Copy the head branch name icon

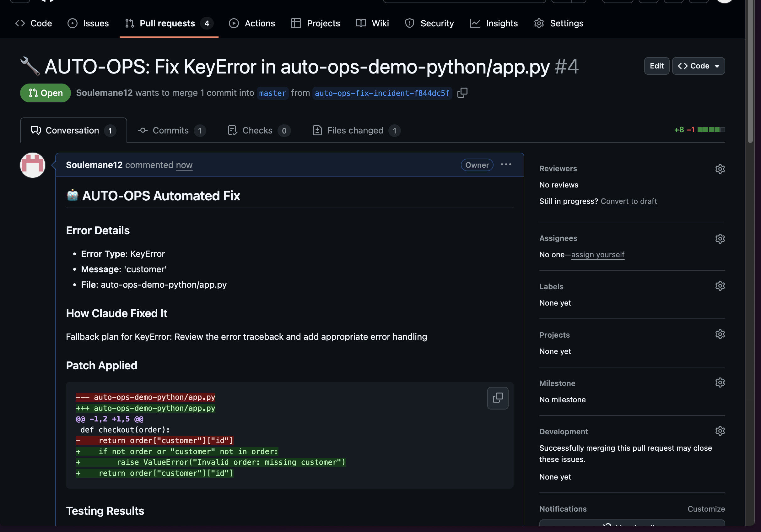(462, 93)
